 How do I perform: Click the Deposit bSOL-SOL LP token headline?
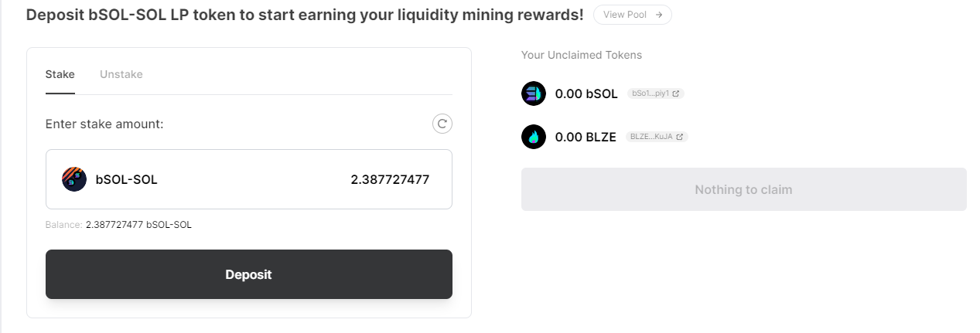(x=305, y=15)
